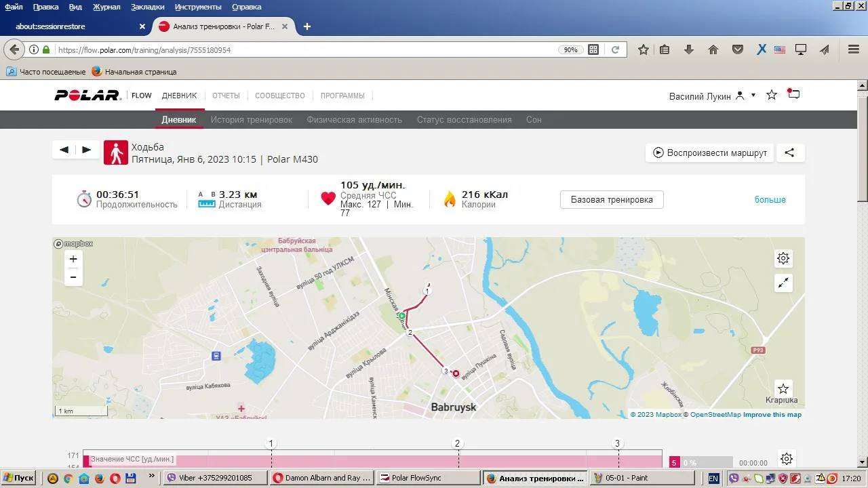The image size is (868, 488).
Task: Click the share icon next to route playback
Action: pyautogui.click(x=789, y=152)
